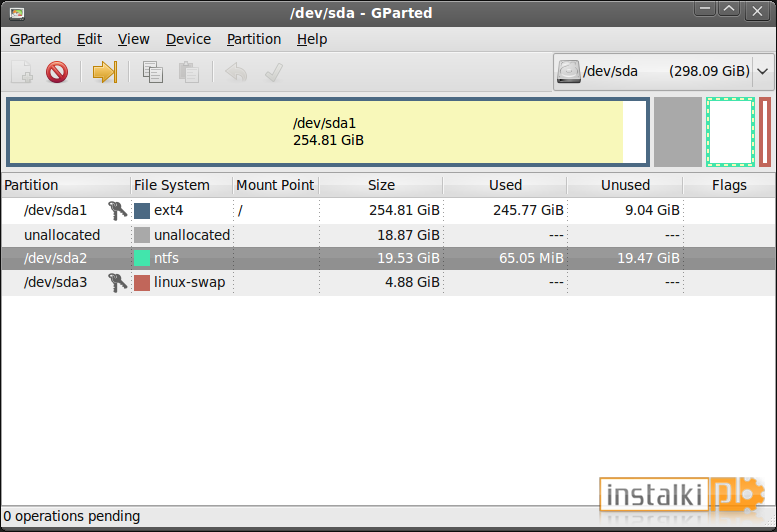Viewport: 777px width, 532px height.
Task: Click the 0 operations pending status text
Action: pyautogui.click(x=72, y=516)
